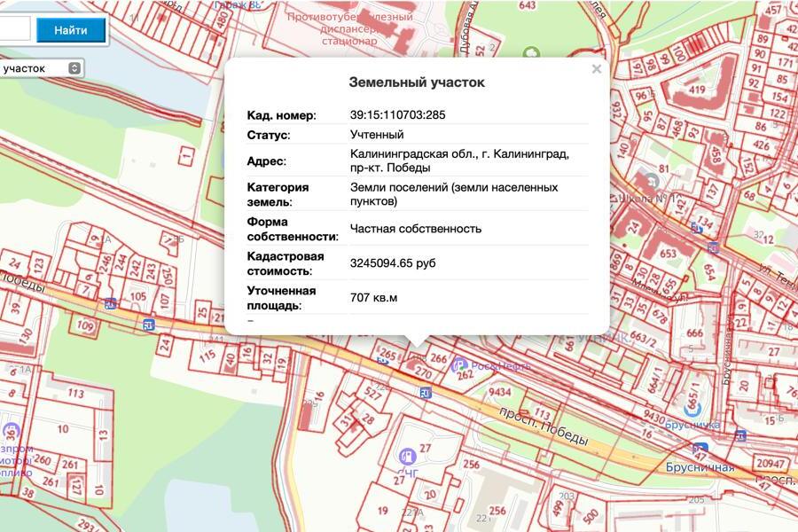Image resolution: width=798 pixels, height=532 pixels.
Task: Select parcel 653 near ул. Тенистая
Action: click(x=668, y=253)
